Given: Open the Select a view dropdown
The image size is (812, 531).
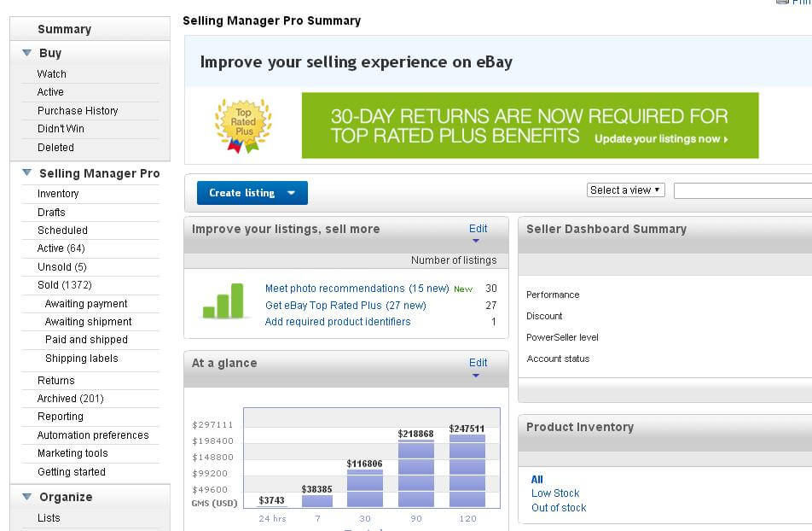Looking at the screenshot, I should pyautogui.click(x=625, y=190).
